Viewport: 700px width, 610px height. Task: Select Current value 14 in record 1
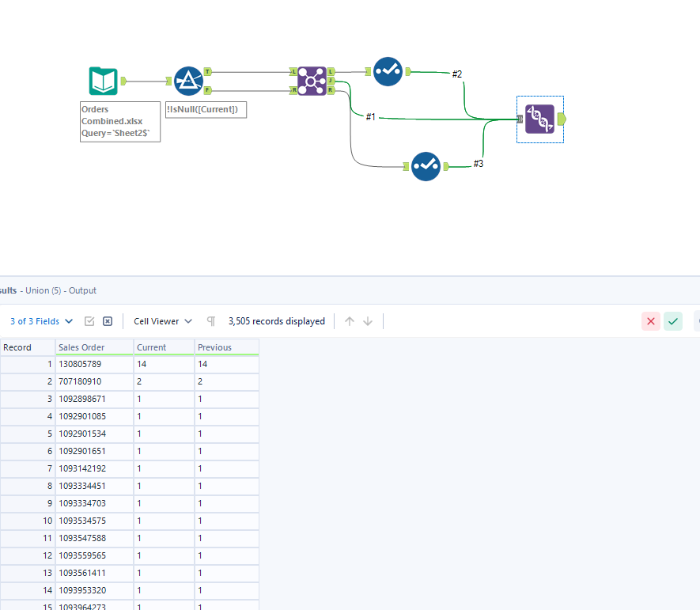[x=164, y=365]
